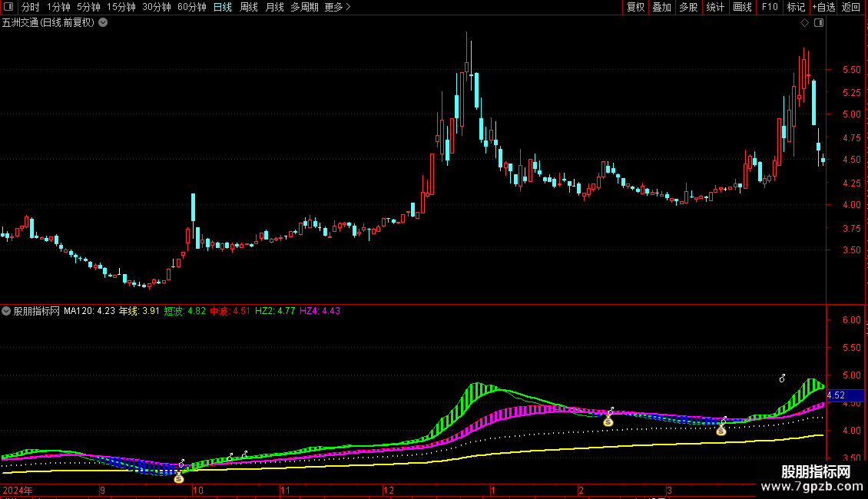The height and width of the screenshot is (499, 868).
Task: Click the 返回 back button
Action: 851,7
